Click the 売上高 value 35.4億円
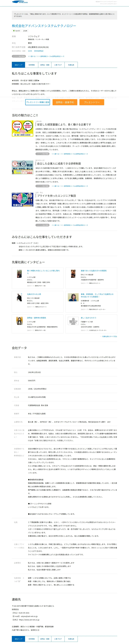 37,397
